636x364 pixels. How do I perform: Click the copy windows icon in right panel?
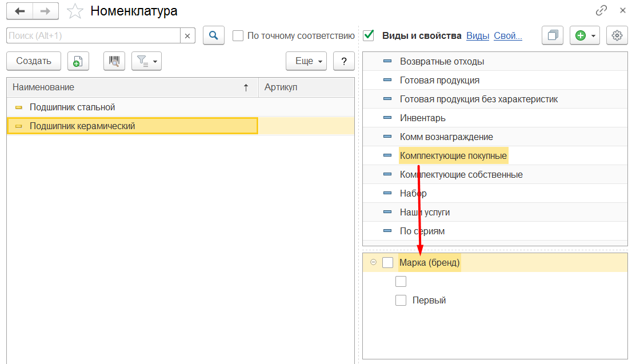pyautogui.click(x=553, y=35)
